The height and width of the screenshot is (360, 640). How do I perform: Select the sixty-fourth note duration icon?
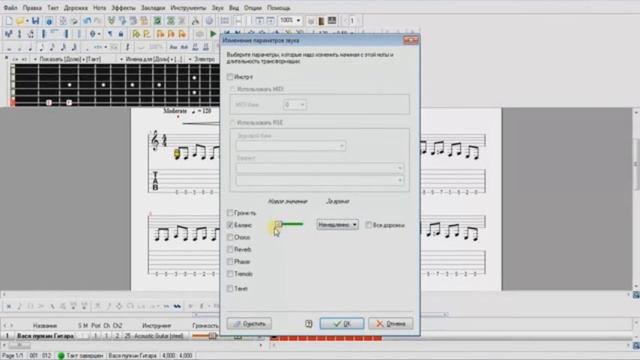pyautogui.click(x=74, y=48)
